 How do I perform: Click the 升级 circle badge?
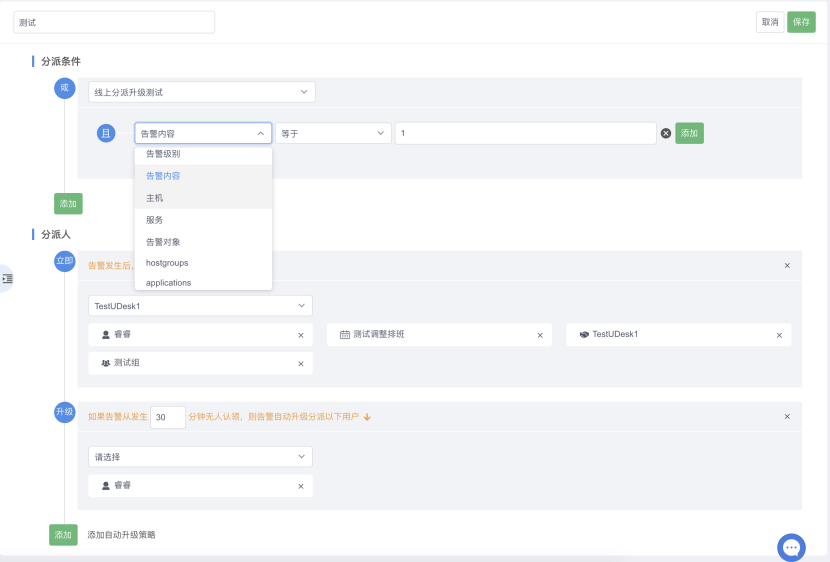point(65,412)
